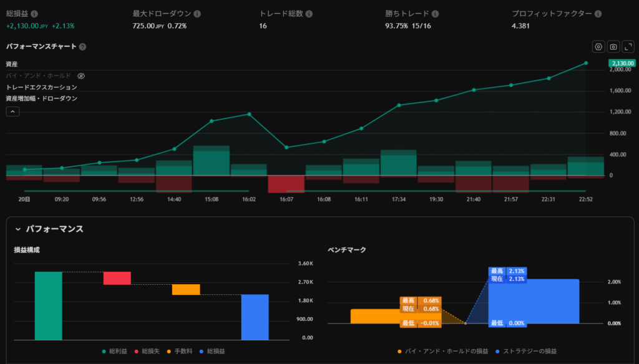Open the performance chart settings icon
The height and width of the screenshot is (364, 639).
(598, 47)
